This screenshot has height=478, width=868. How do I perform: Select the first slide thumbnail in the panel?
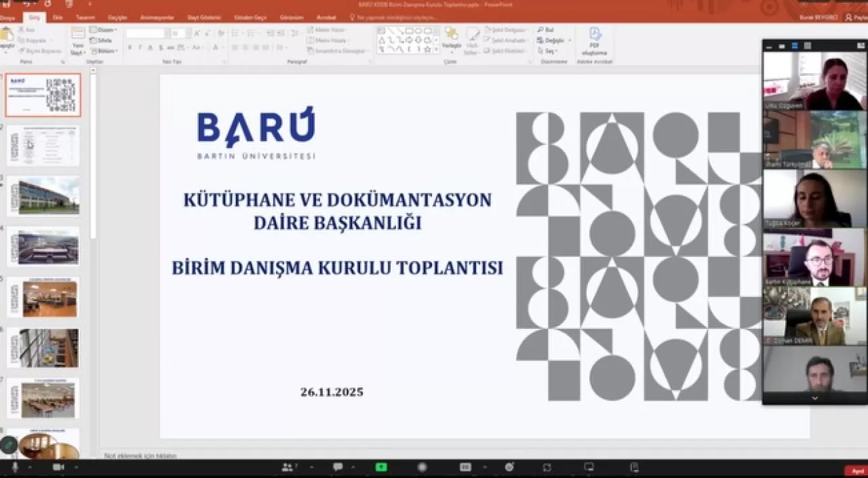pyautogui.click(x=43, y=95)
